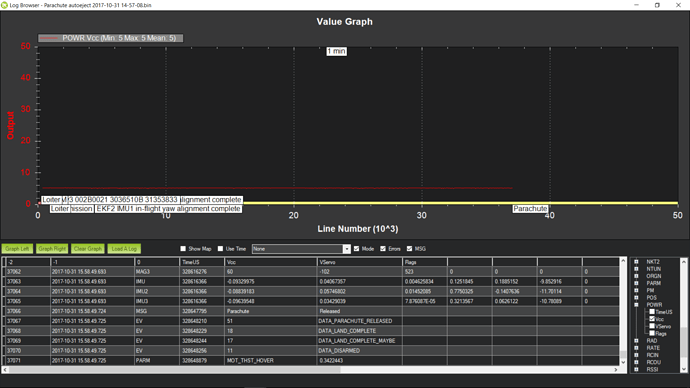Clear the graph with Clear Graph
This screenshot has width=690, height=388.
88,249
